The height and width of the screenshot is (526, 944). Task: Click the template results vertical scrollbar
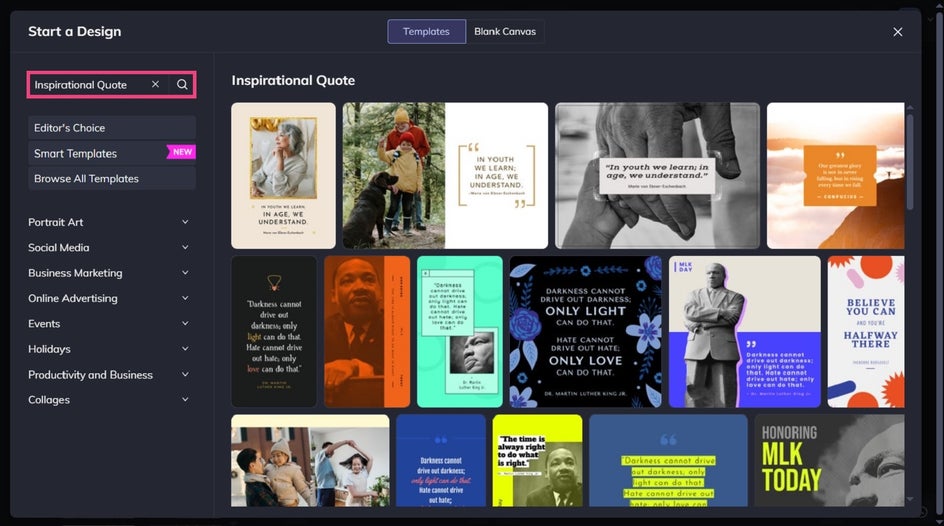[x=910, y=161]
